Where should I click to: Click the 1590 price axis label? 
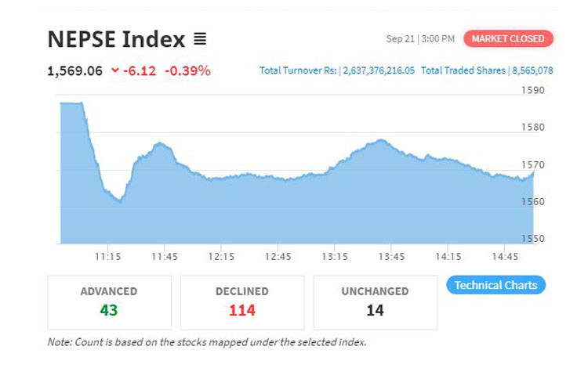[533, 90]
